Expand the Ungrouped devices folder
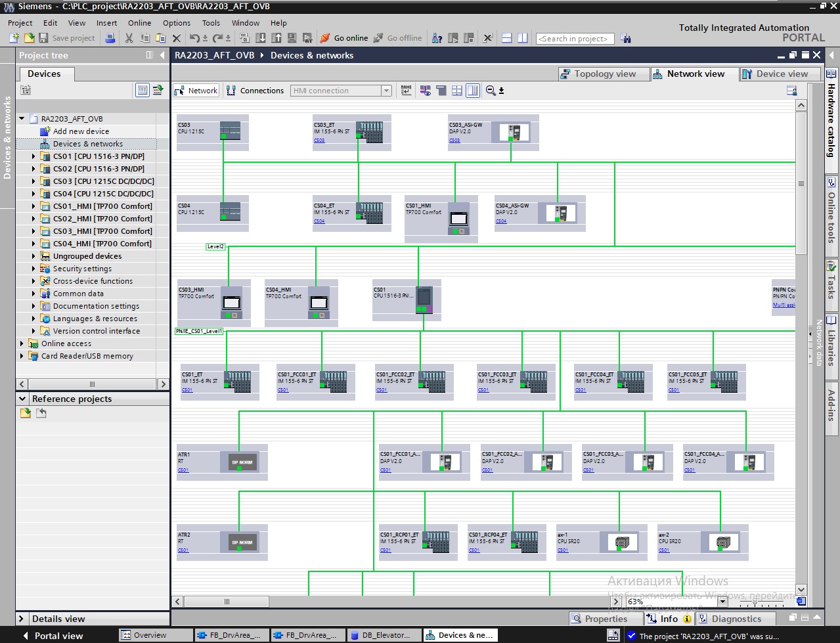 [x=34, y=256]
